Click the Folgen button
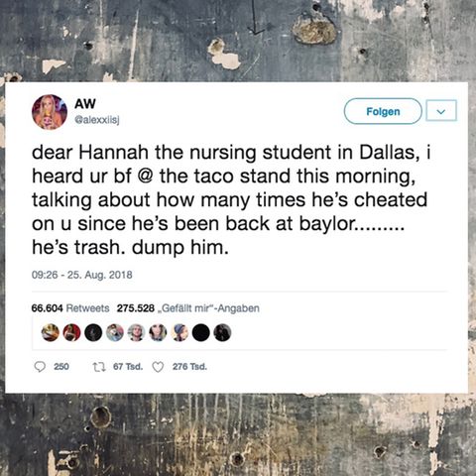 pyautogui.click(x=383, y=111)
